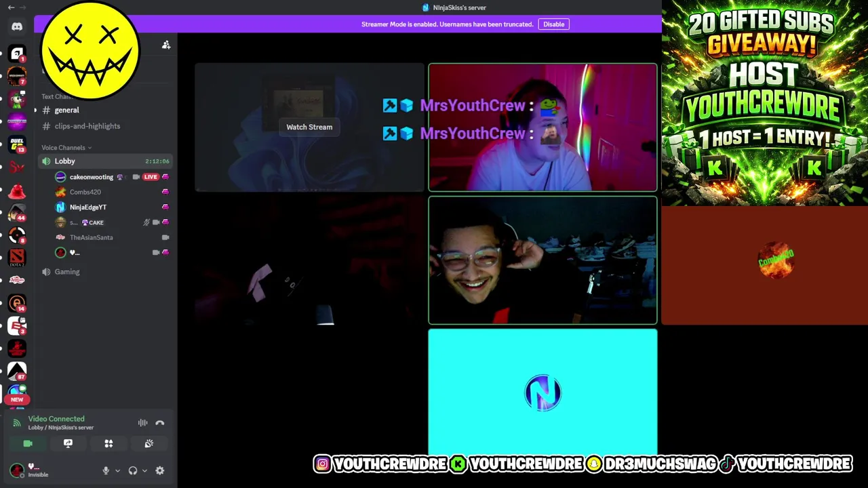Open user settings gear
This screenshot has width=868, height=488.
coord(160,470)
